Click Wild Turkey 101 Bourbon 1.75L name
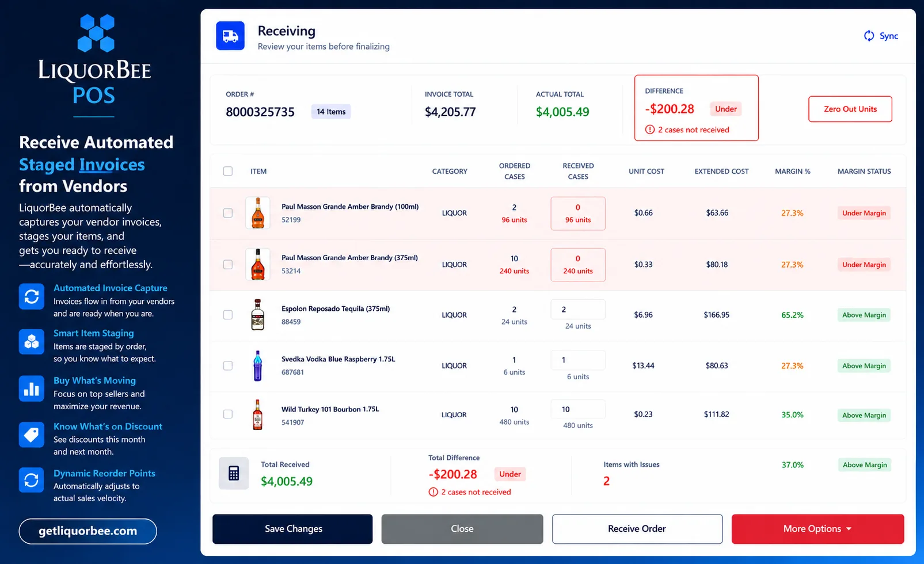This screenshot has width=924, height=564. click(330, 409)
